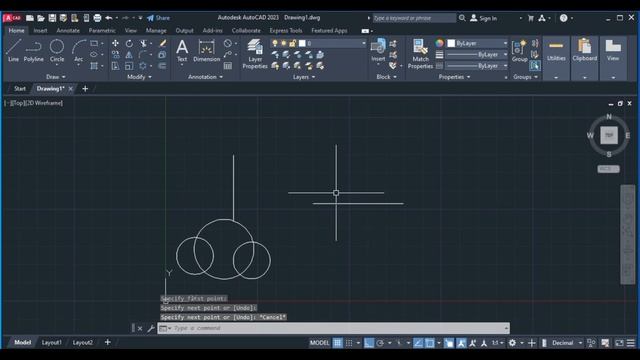Open the AutoCAD application menu logo
The width and height of the screenshot is (640, 360).
click(12, 18)
